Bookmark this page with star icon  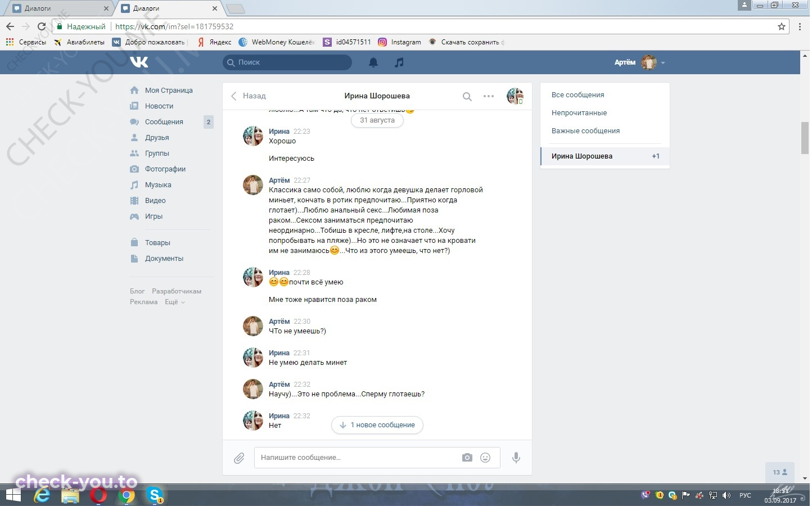pos(781,26)
